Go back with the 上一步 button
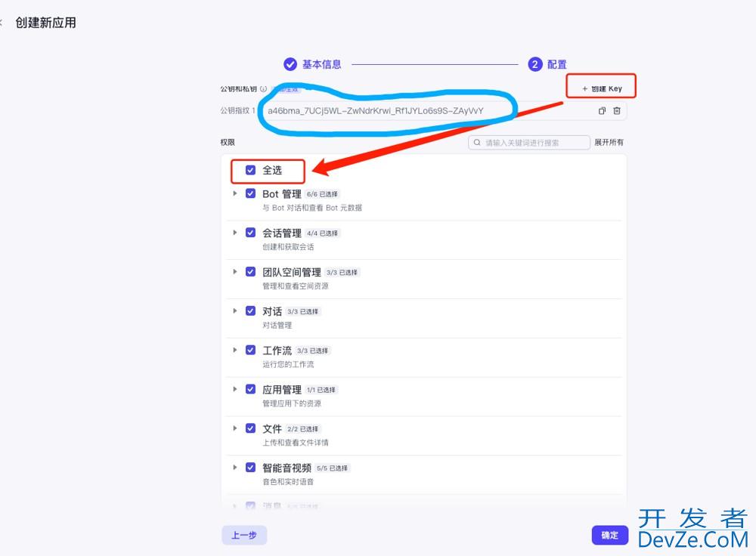The height and width of the screenshot is (556, 756). point(244,536)
